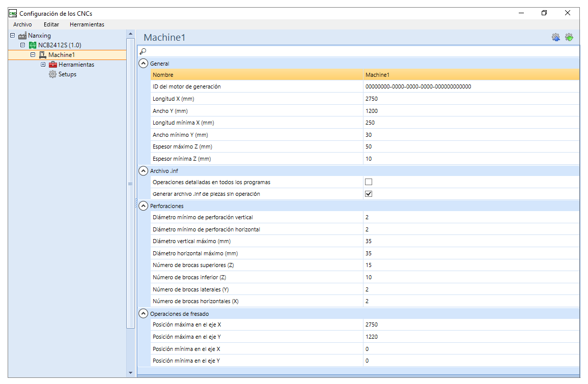This screenshot has width=588, height=384.
Task: Click the NCB2412S green board icon
Action: pos(33,45)
